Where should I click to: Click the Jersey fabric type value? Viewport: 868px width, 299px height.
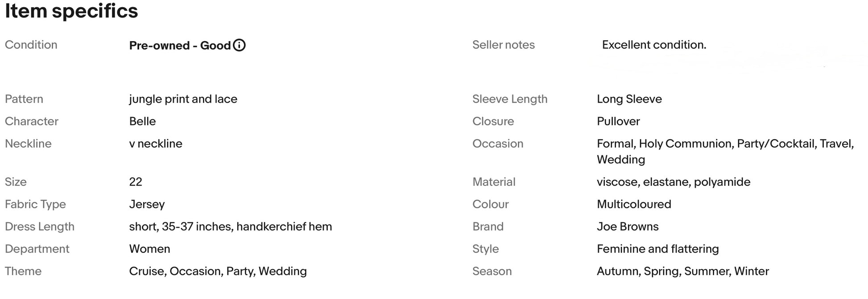coord(147,204)
